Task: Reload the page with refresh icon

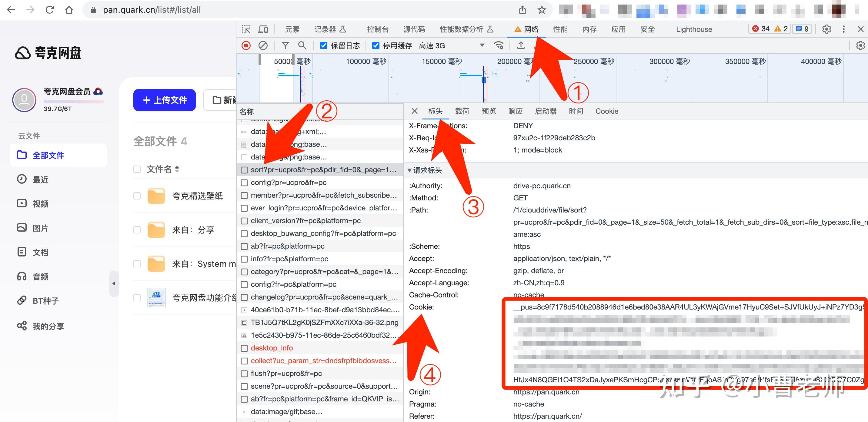Action: (50, 10)
